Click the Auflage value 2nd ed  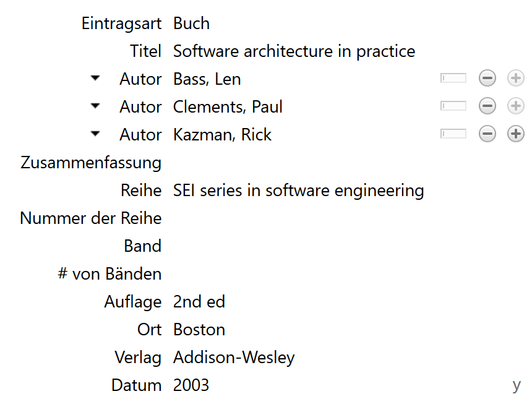pyautogui.click(x=199, y=302)
